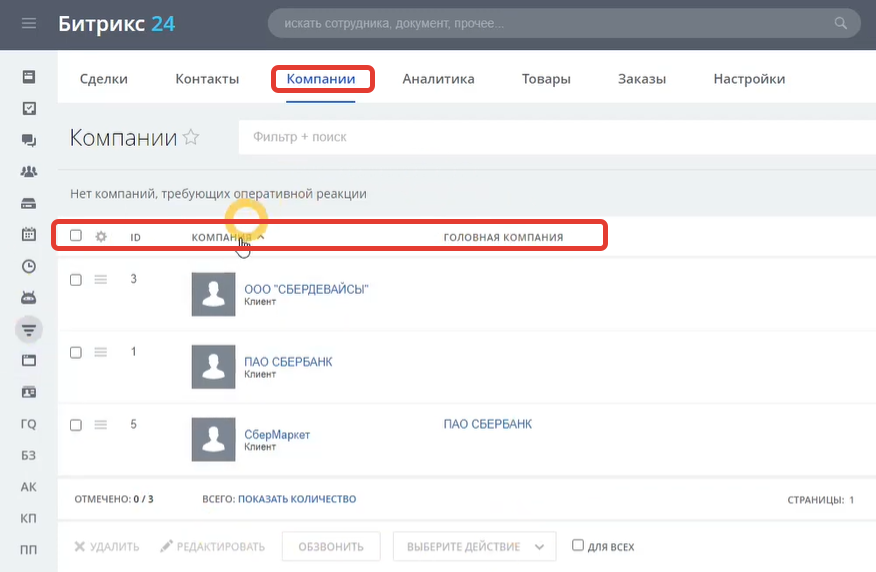Open the БЗ sidebar item
876x572 pixels.
28,455
